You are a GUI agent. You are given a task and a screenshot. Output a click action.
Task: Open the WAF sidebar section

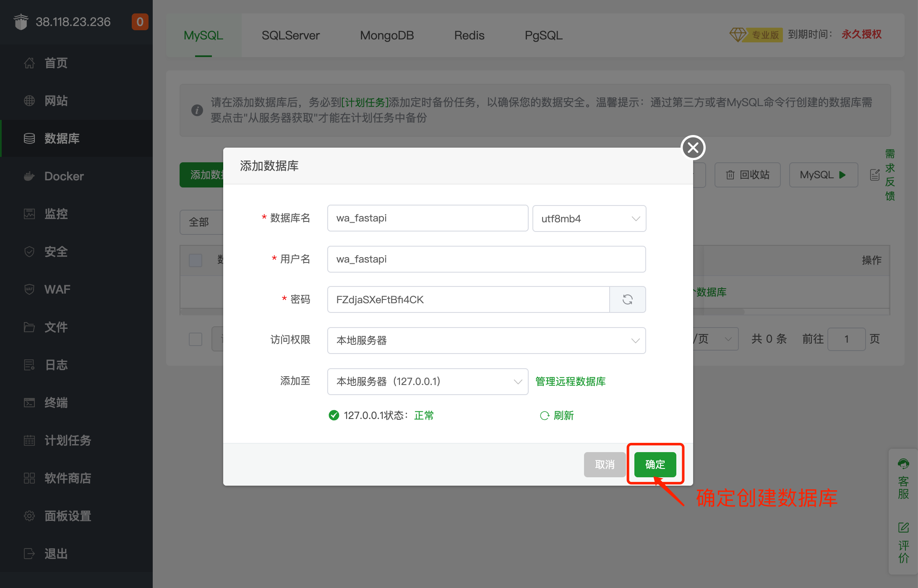click(x=76, y=289)
